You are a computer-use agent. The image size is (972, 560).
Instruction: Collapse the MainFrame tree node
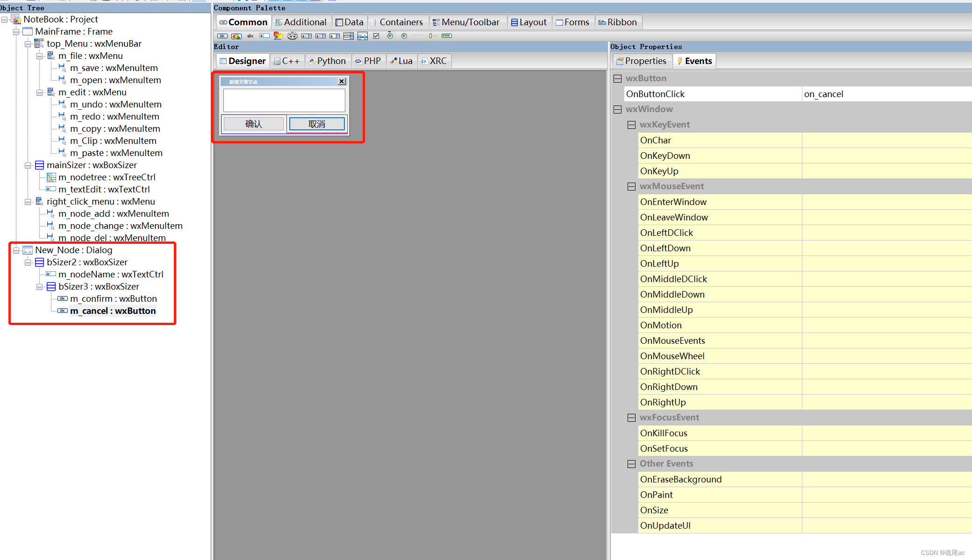pyautogui.click(x=16, y=32)
